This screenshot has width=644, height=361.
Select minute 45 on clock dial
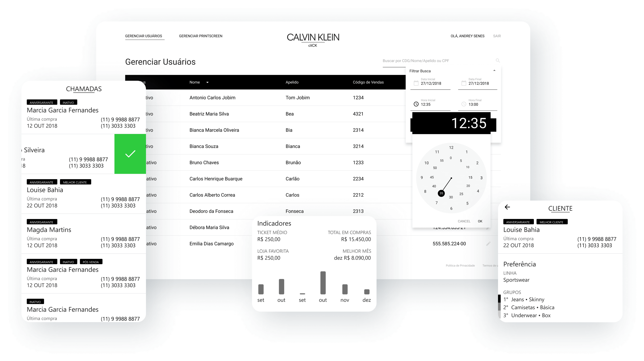[432, 177]
